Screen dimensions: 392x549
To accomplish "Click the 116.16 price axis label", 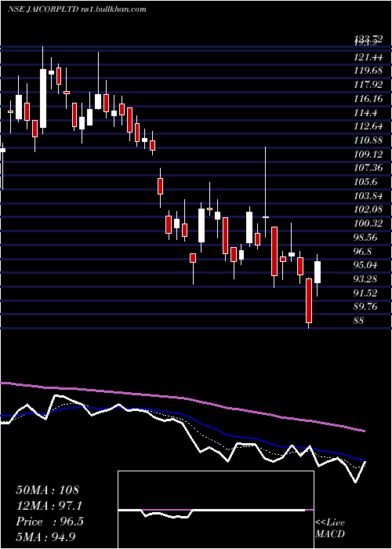I will [368, 98].
